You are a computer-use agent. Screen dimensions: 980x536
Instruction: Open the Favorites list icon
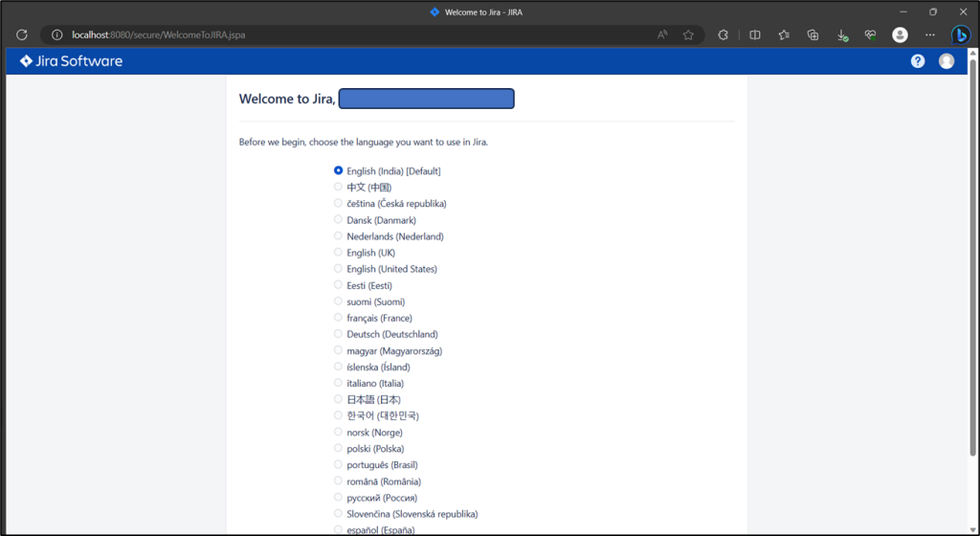[784, 35]
